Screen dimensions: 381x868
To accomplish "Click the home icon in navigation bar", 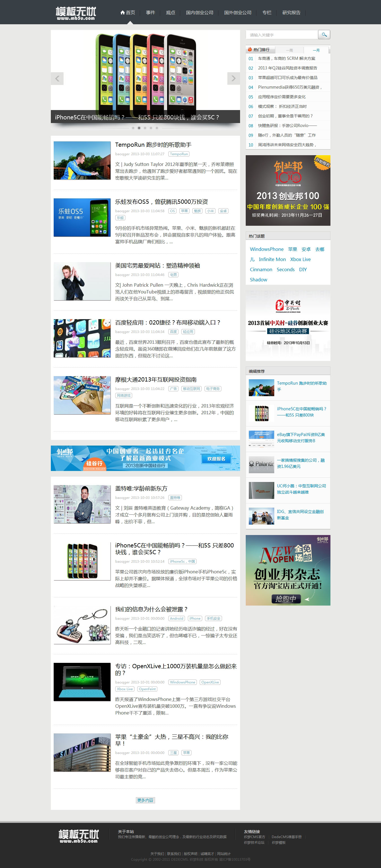I will (123, 12).
